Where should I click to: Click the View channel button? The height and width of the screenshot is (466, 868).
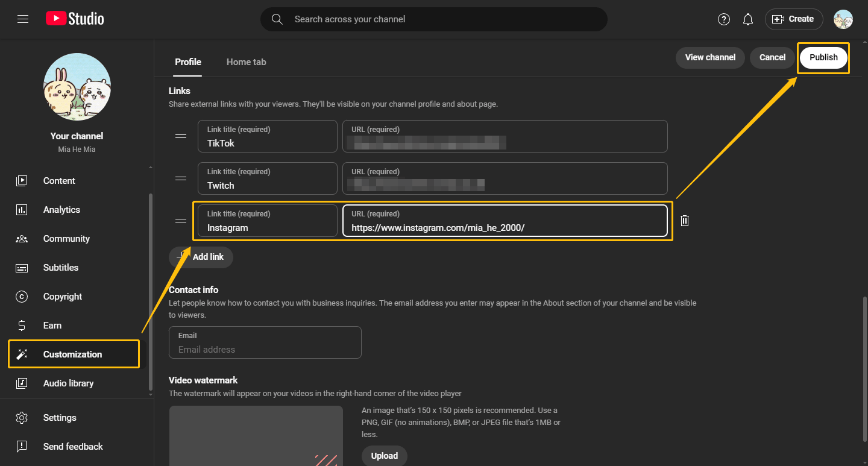(710, 57)
